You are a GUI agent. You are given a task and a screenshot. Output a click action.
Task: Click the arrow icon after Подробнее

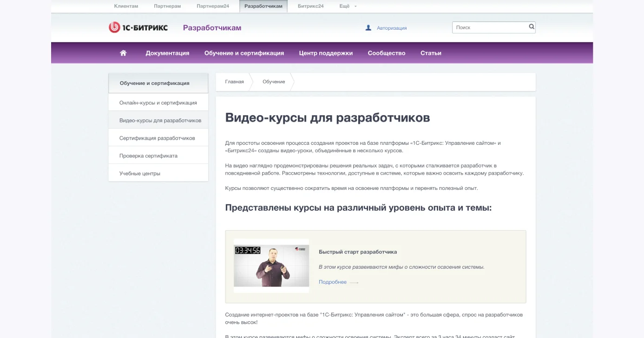point(354,282)
